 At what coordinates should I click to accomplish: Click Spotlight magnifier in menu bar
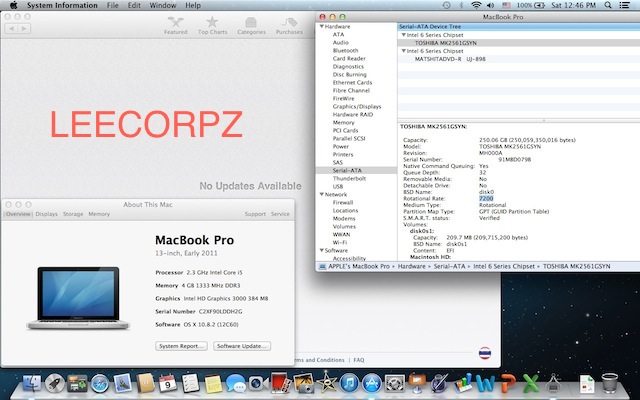tap(608, 5)
